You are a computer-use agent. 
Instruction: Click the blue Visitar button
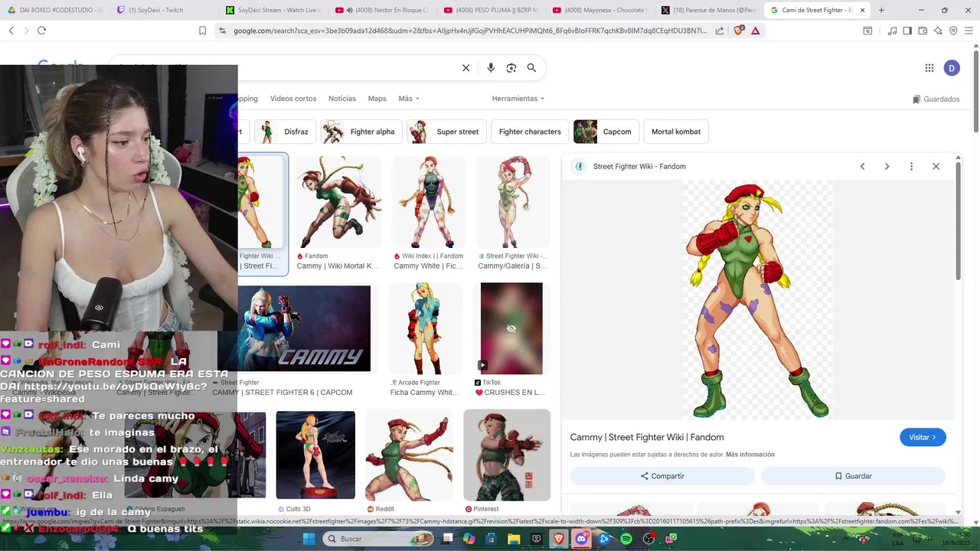923,437
